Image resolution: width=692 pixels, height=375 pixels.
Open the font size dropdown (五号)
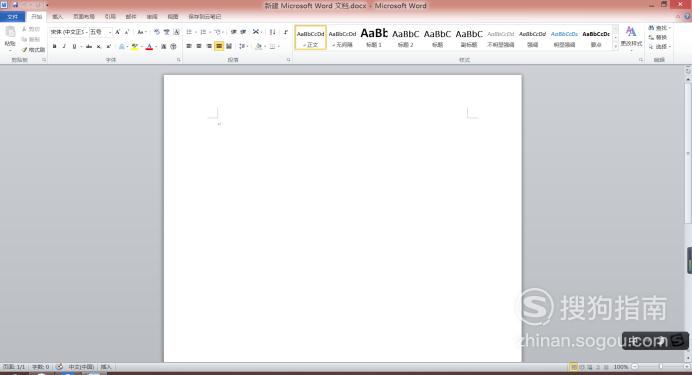coord(109,32)
